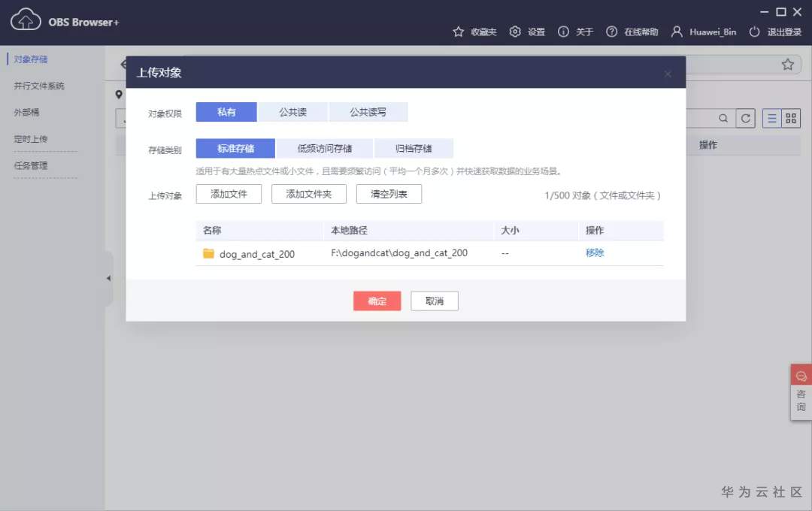Click the location pin icon

119,94
